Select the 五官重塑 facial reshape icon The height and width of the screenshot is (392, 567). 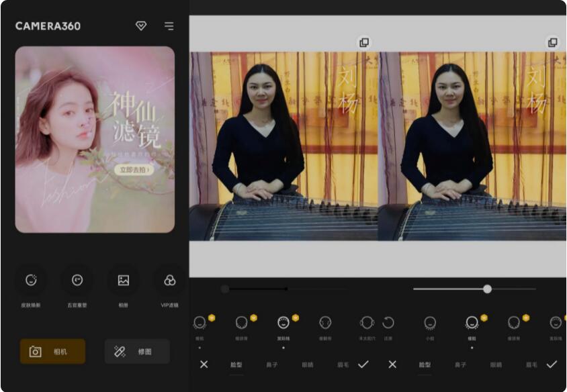[77, 281]
